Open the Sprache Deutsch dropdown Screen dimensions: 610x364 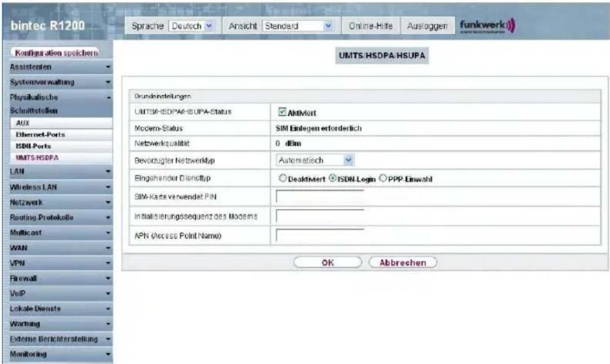192,26
